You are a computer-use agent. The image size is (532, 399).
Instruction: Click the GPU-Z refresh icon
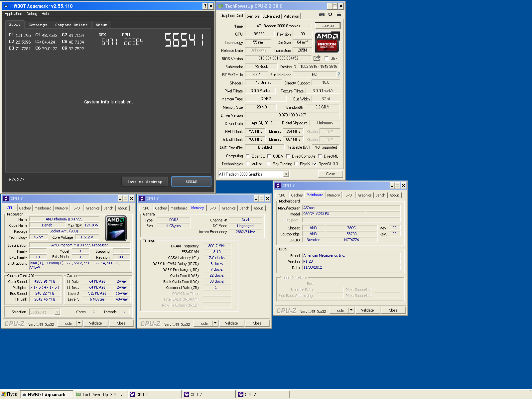(330, 14)
